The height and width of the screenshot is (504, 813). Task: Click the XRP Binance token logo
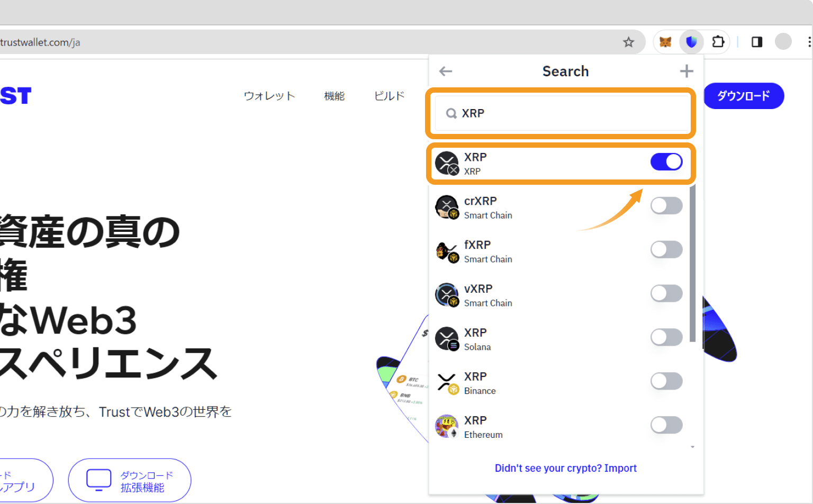pos(447,383)
